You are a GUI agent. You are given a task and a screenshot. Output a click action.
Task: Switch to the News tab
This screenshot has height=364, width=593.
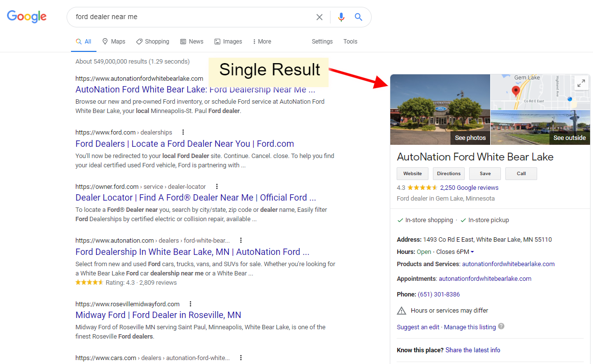pyautogui.click(x=191, y=42)
